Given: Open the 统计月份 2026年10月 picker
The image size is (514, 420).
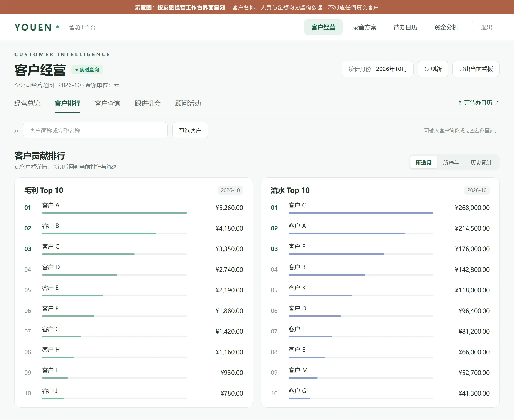Looking at the screenshot, I should (x=377, y=69).
